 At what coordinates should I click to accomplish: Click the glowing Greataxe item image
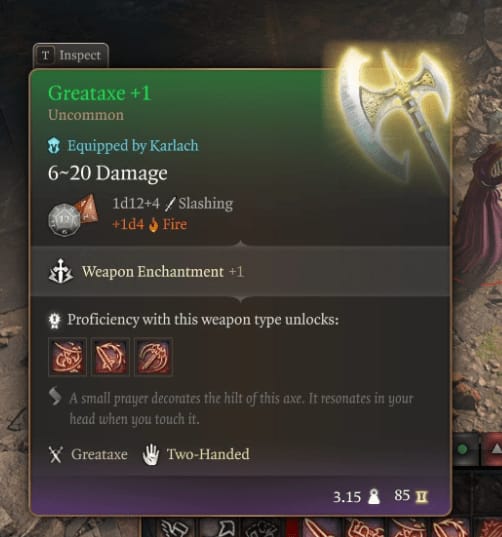(x=393, y=115)
